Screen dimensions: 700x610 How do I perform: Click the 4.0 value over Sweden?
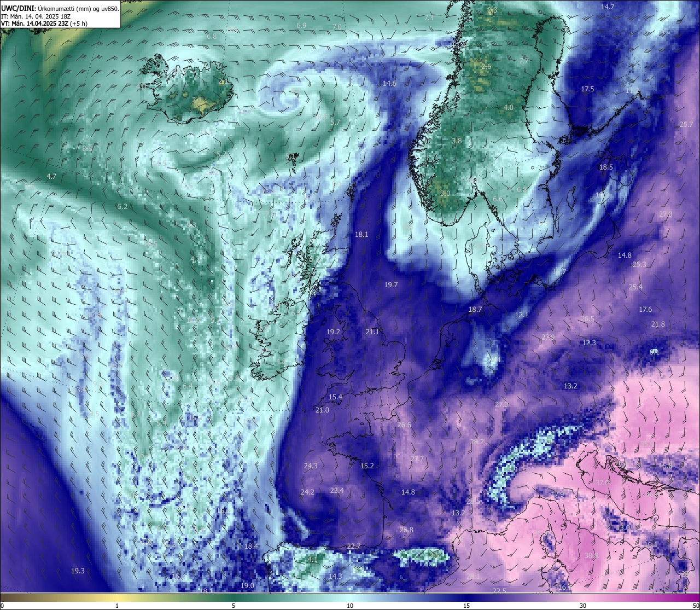click(x=509, y=108)
